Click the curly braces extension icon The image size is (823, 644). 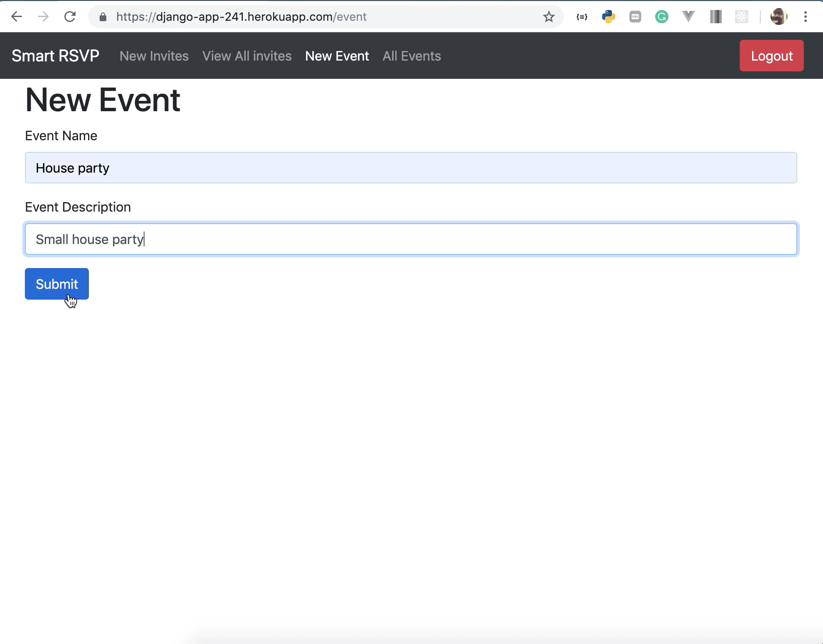coord(582,17)
